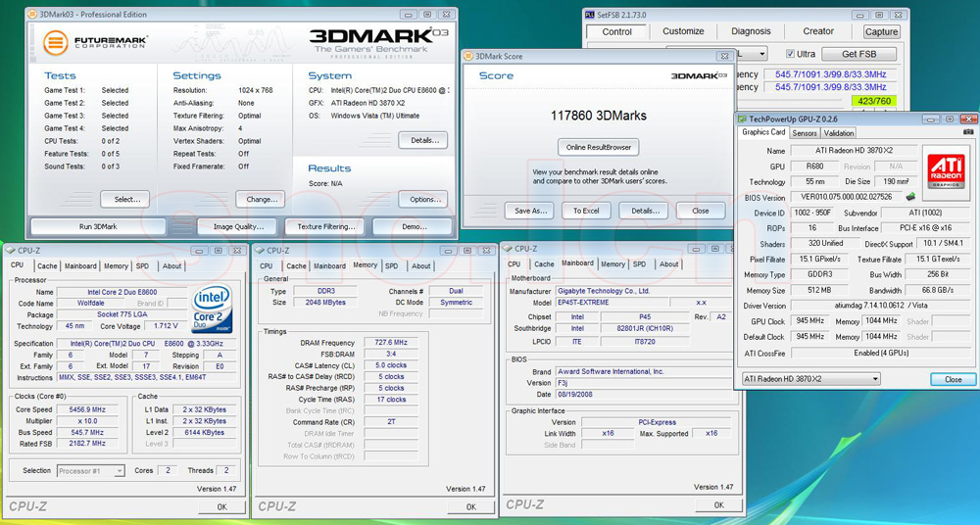Viewport: 980px width, 525px height.
Task: Click the ATI Radeon logo in GPU-Z
Action: pyautogui.click(x=947, y=170)
